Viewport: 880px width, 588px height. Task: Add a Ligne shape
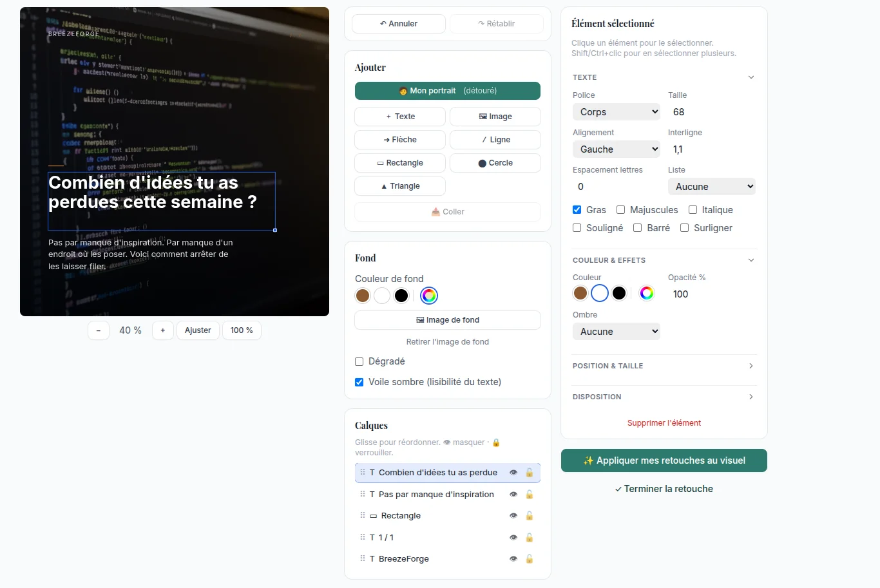[495, 140]
